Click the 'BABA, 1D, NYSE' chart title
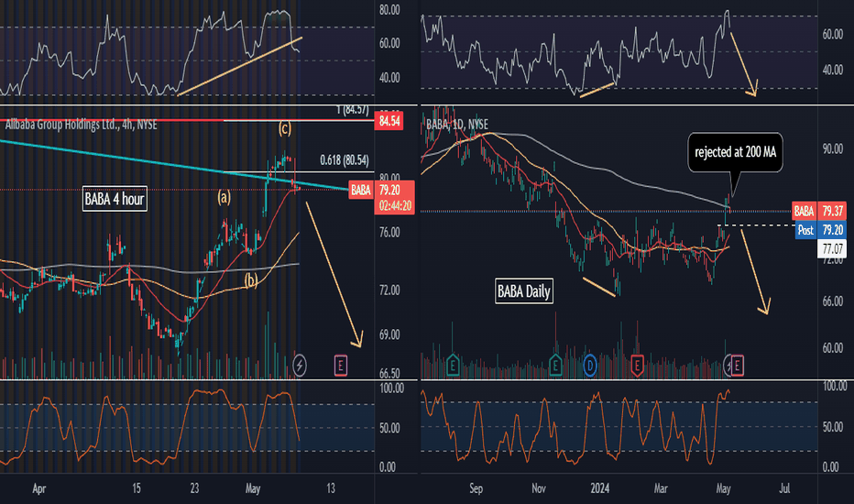The image size is (854, 504). click(x=457, y=125)
